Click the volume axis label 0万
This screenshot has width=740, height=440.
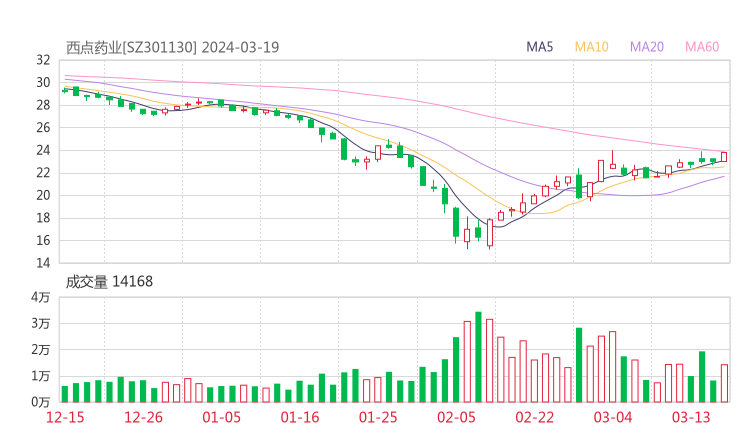(x=41, y=402)
